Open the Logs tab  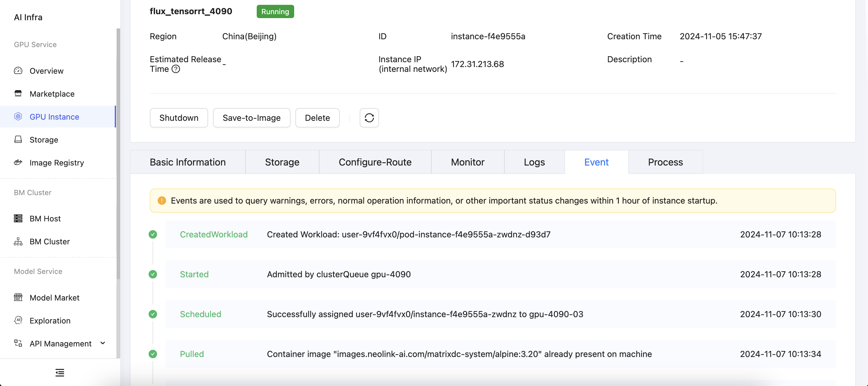(x=534, y=162)
